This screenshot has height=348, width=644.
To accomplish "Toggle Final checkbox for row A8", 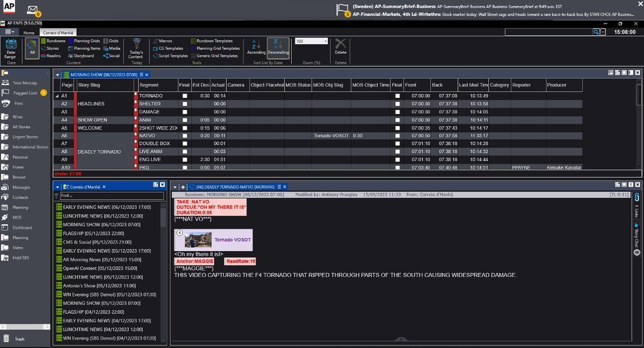I will (x=185, y=152).
